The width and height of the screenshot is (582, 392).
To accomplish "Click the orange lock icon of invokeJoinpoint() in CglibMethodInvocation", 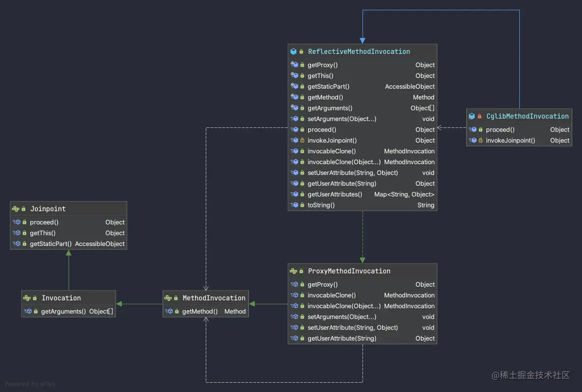I will pyautogui.click(x=481, y=140).
